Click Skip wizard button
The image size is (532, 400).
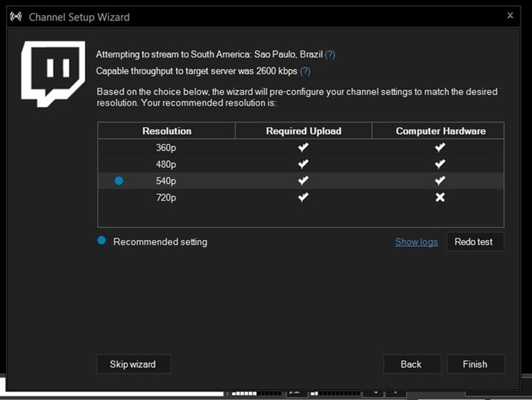click(x=134, y=364)
